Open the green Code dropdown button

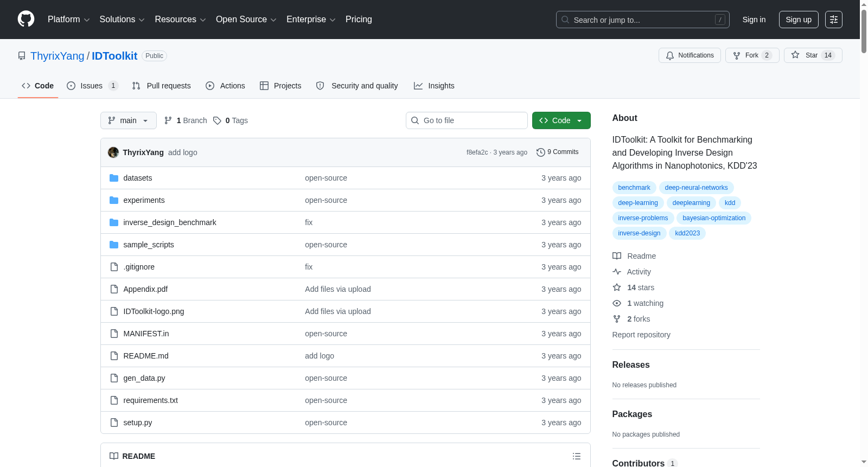[561, 120]
